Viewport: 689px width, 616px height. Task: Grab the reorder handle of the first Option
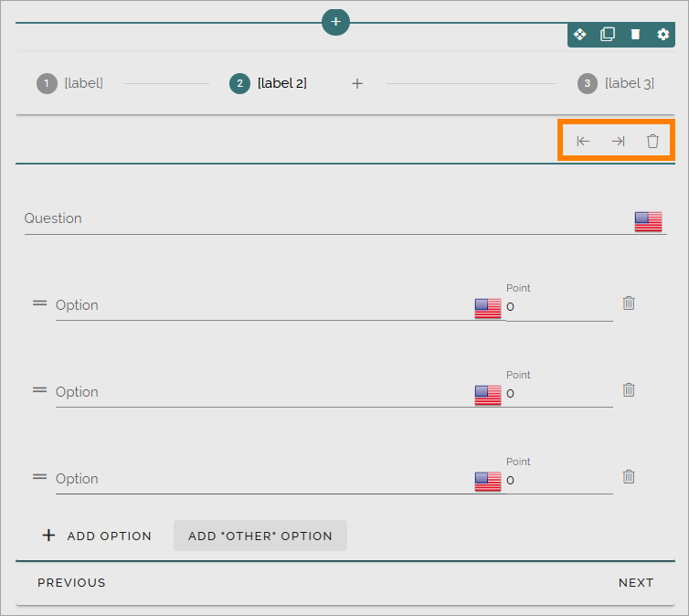[x=39, y=303]
